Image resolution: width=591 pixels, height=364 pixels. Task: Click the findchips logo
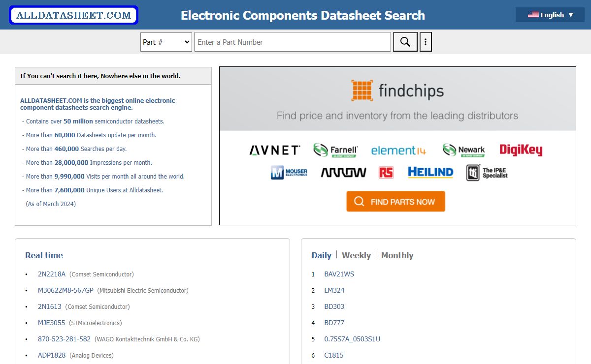pyautogui.click(x=397, y=91)
